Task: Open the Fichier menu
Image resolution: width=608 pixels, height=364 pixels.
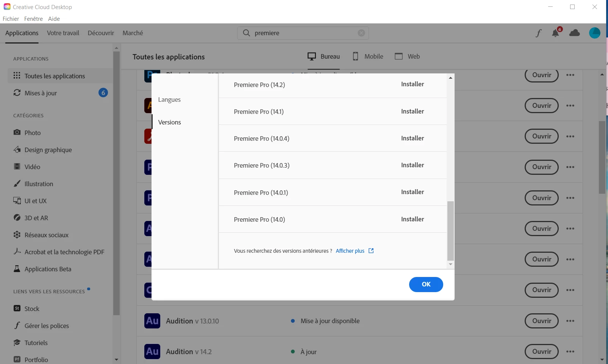Action: click(11, 19)
